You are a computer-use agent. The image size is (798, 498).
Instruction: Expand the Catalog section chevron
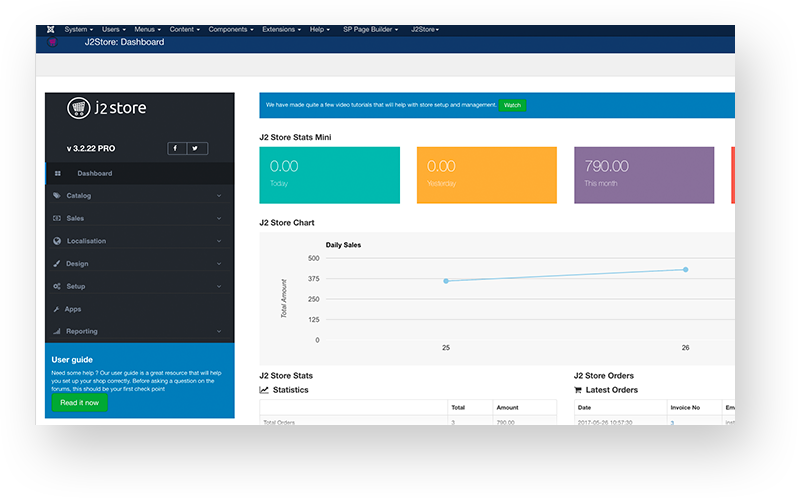[x=219, y=196]
